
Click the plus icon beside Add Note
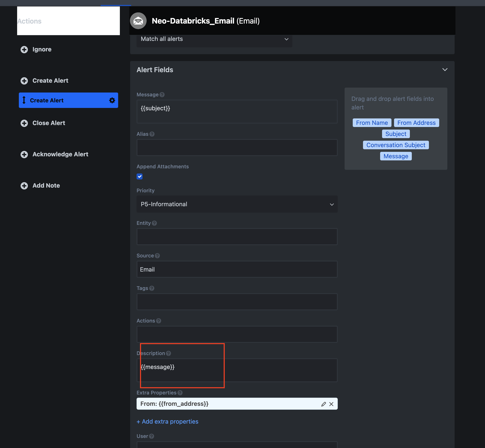click(24, 186)
